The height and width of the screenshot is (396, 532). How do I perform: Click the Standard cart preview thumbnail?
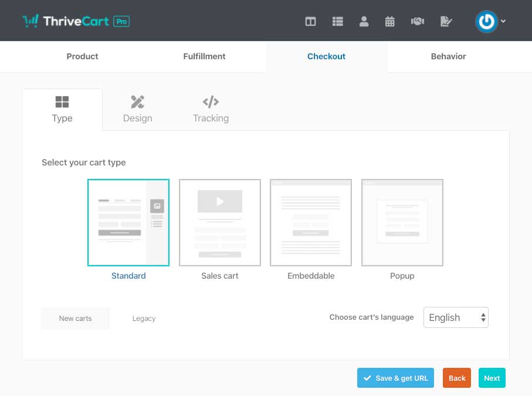coord(128,222)
